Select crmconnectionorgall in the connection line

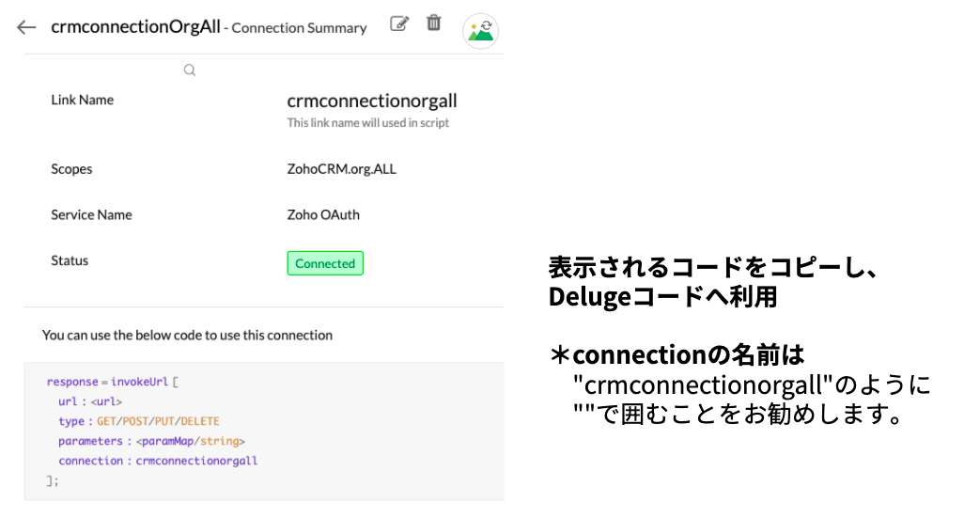pyautogui.click(x=196, y=461)
